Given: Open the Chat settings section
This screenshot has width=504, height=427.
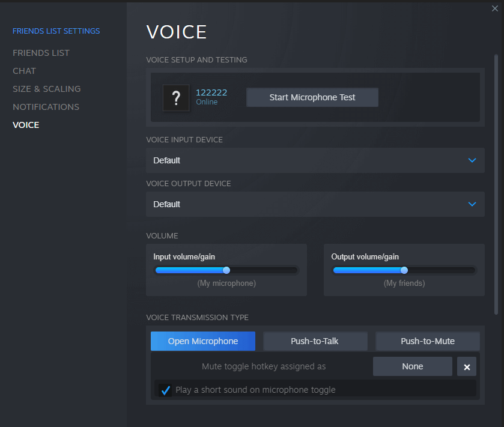Looking at the screenshot, I should point(24,71).
